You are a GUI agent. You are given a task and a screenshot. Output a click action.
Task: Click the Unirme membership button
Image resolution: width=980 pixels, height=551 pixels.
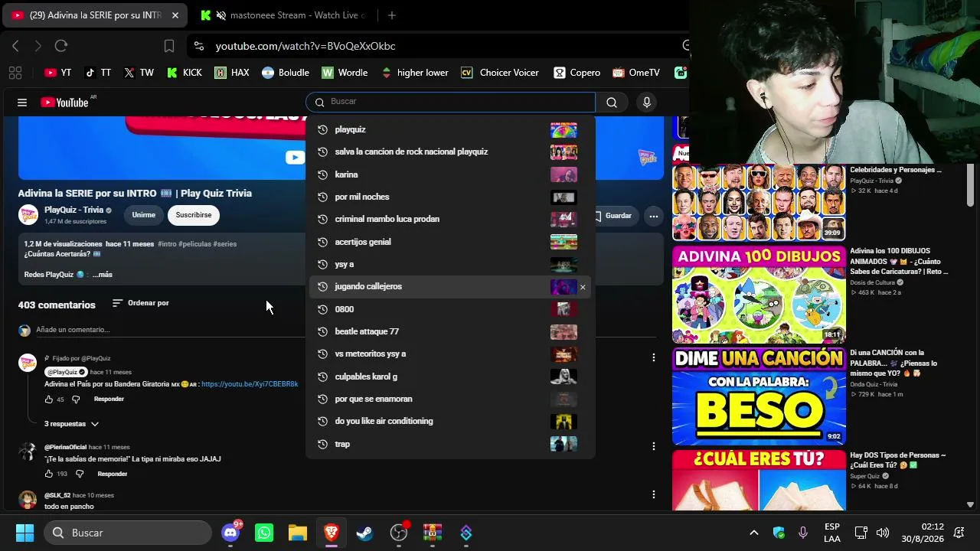[143, 216]
